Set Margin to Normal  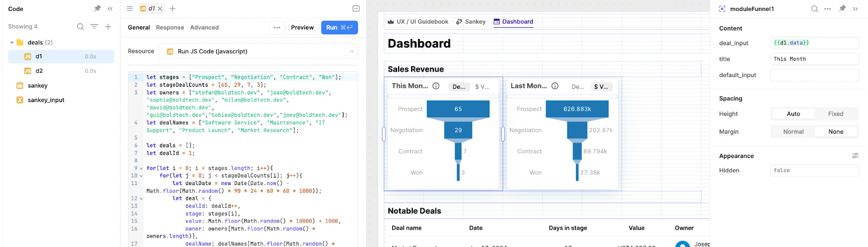(793, 132)
